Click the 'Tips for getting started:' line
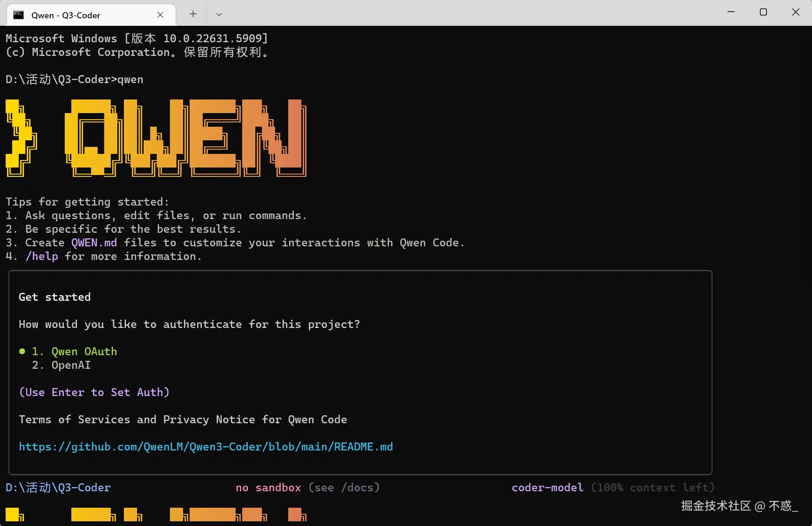The width and height of the screenshot is (812, 526). point(87,202)
